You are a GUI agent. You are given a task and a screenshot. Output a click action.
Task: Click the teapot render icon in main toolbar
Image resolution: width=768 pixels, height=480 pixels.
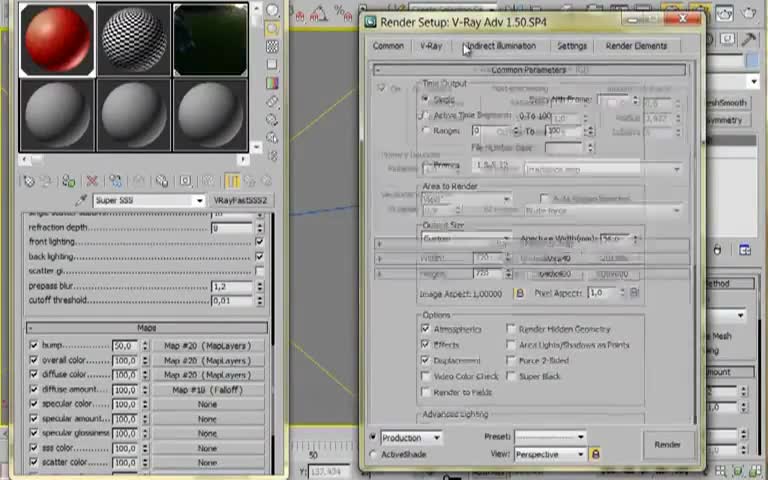click(x=748, y=12)
